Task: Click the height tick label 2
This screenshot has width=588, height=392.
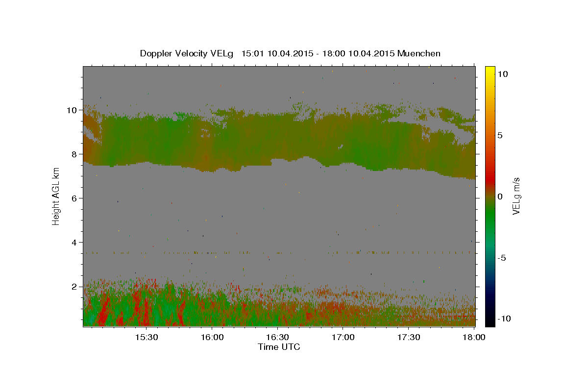Action: [75, 286]
